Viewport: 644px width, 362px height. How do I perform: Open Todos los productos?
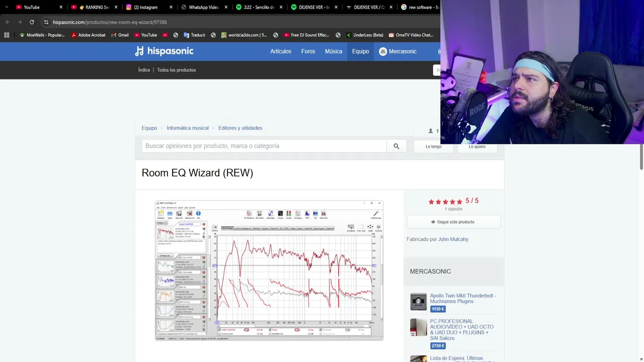click(176, 70)
